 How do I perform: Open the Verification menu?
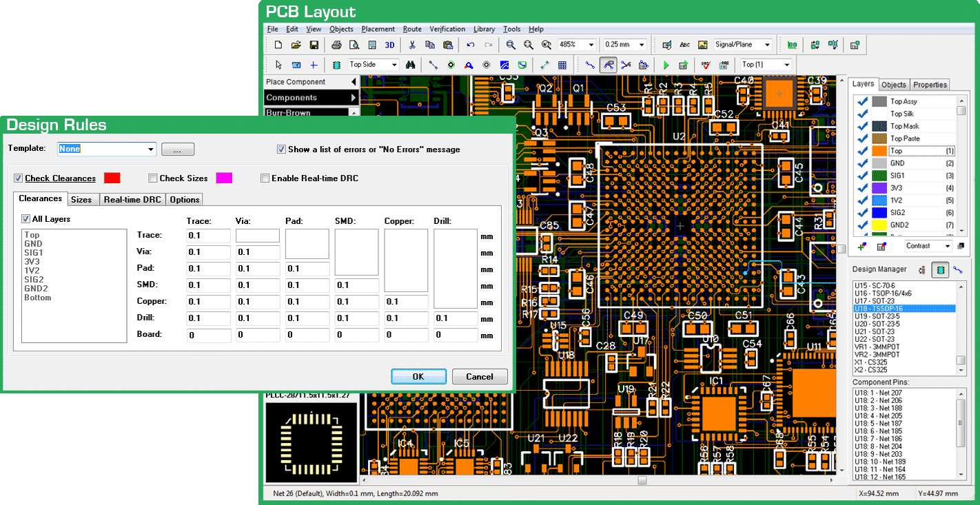pos(447,29)
